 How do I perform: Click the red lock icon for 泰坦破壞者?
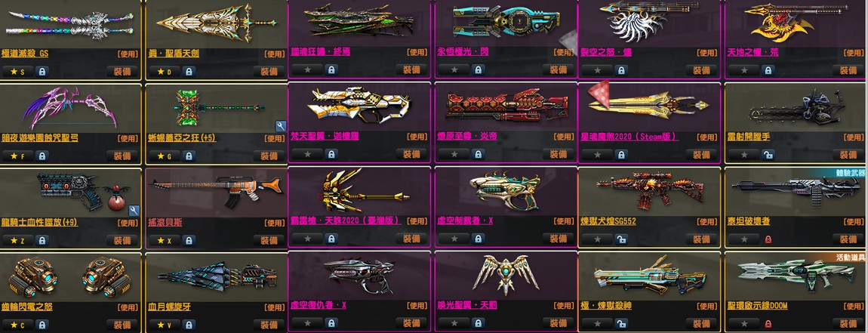coord(768,239)
